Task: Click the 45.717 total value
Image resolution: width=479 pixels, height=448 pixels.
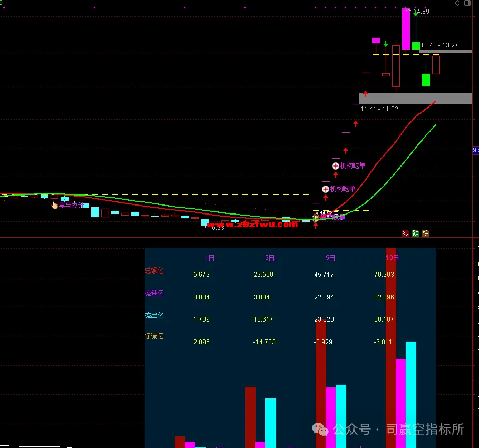Action: [324, 275]
